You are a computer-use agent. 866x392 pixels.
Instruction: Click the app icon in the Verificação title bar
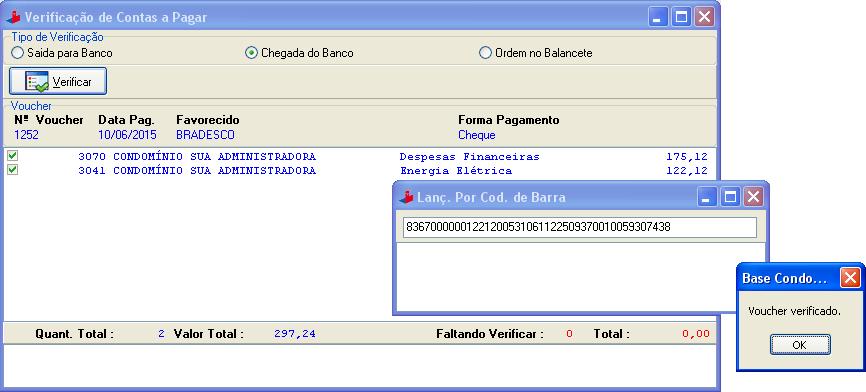click(13, 17)
